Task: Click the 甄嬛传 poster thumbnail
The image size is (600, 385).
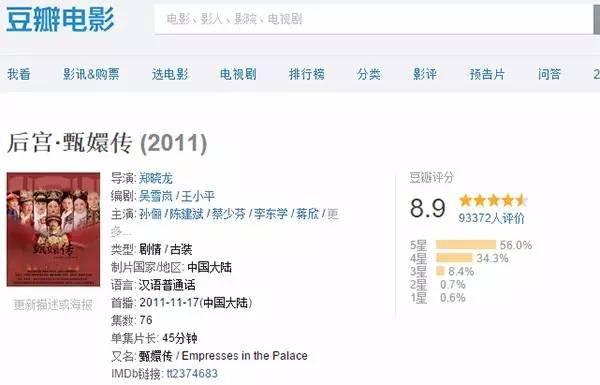Action: click(x=53, y=229)
